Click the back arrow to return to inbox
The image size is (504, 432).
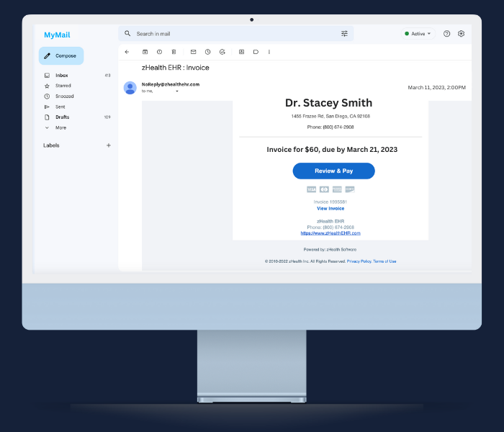coord(127,52)
